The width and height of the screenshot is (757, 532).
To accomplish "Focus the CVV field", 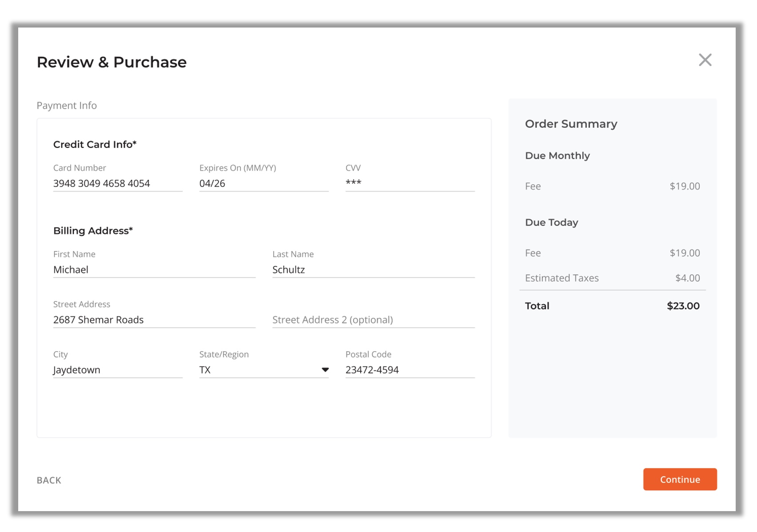I will [x=410, y=183].
